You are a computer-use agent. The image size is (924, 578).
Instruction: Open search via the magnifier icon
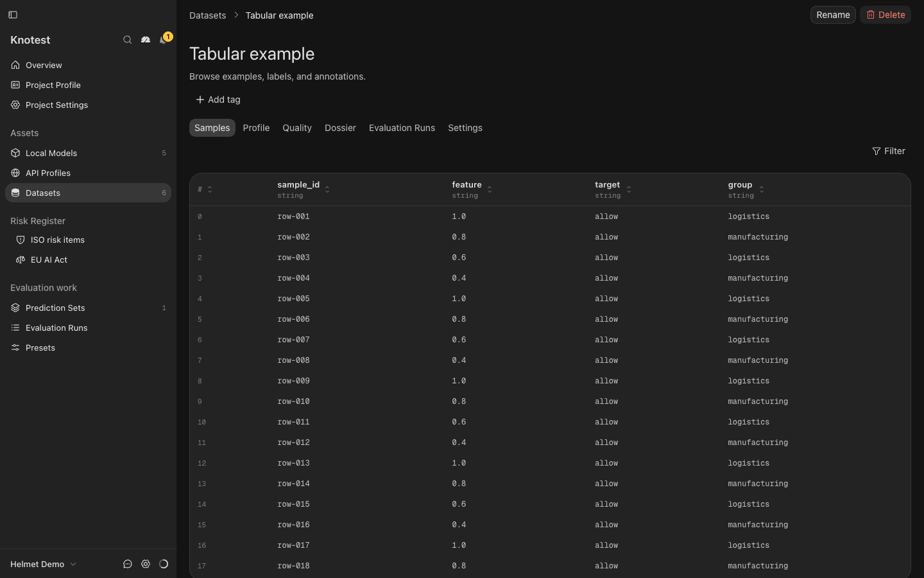128,40
